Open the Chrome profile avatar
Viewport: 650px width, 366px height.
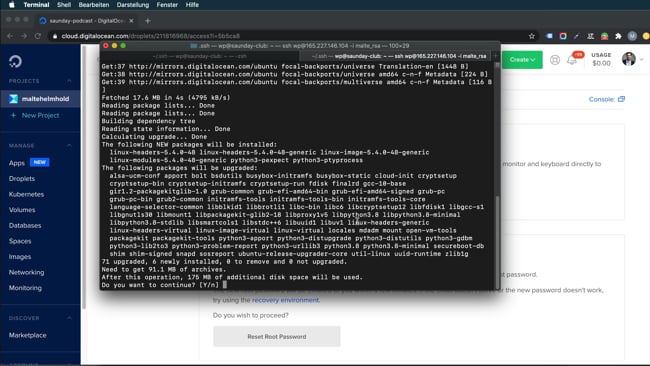[x=632, y=36]
